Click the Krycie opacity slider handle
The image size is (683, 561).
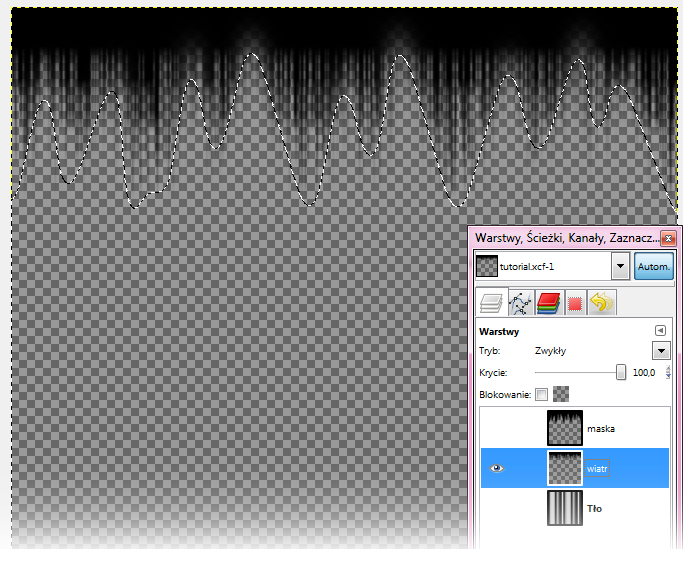(x=621, y=372)
